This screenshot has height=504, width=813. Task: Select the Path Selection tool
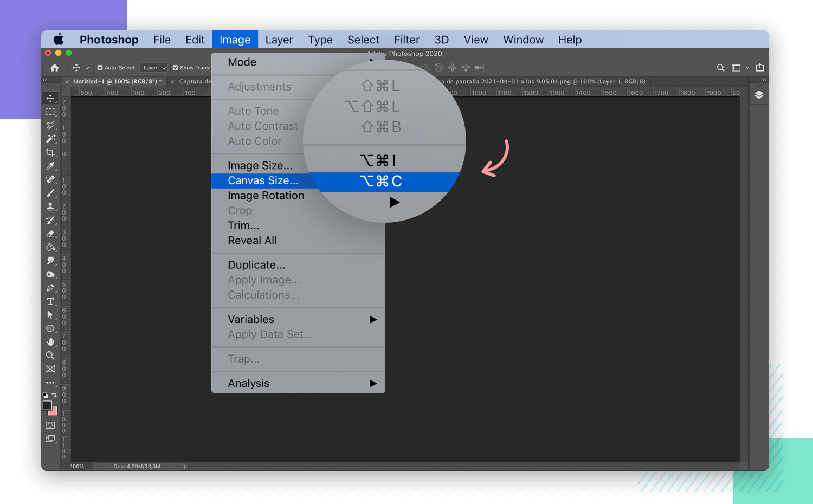coord(50,315)
